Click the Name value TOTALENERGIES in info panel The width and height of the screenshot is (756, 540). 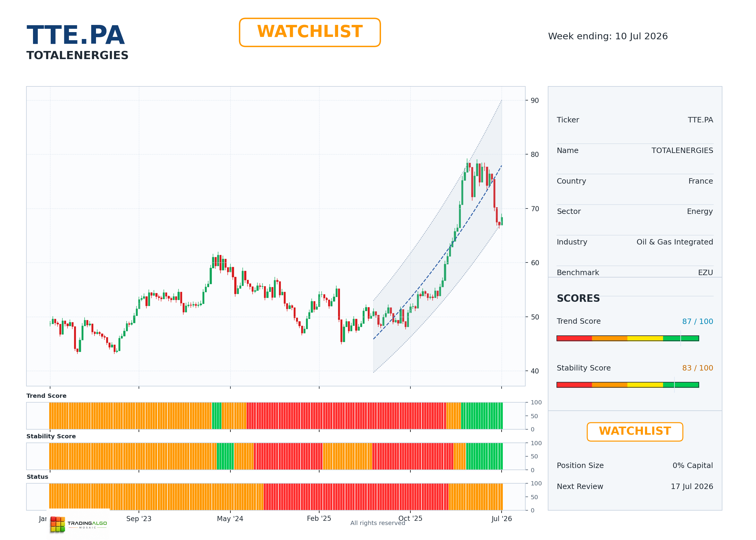click(x=682, y=151)
